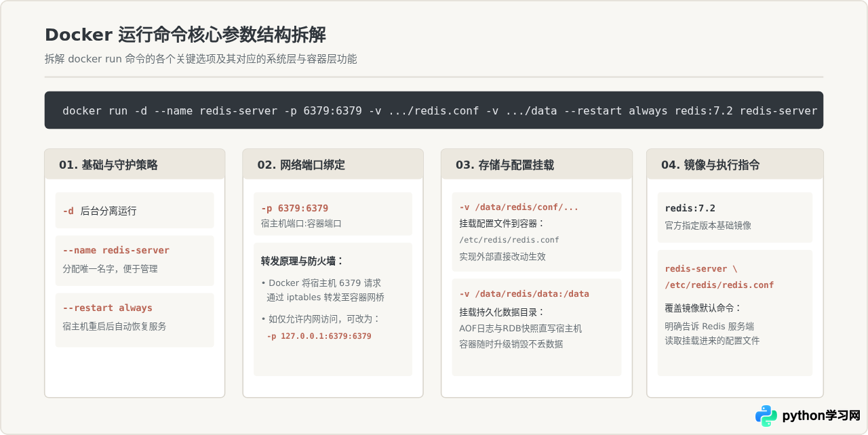Click the heading '转发原理与防火墙：'

[x=302, y=261]
